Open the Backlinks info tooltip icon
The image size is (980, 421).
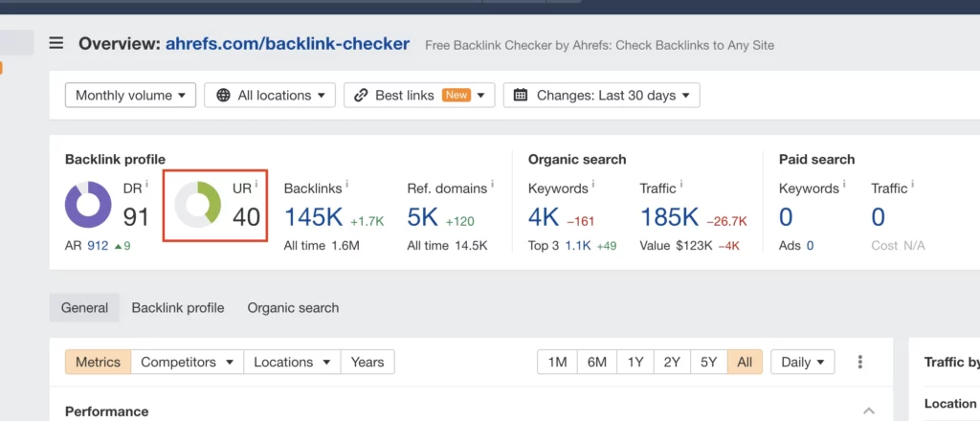pyautogui.click(x=346, y=184)
